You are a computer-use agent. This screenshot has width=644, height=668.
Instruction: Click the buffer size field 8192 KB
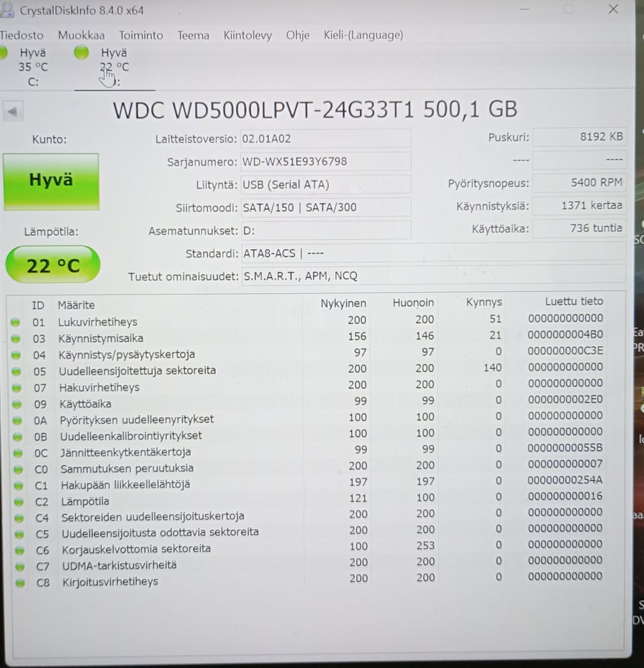580,137
